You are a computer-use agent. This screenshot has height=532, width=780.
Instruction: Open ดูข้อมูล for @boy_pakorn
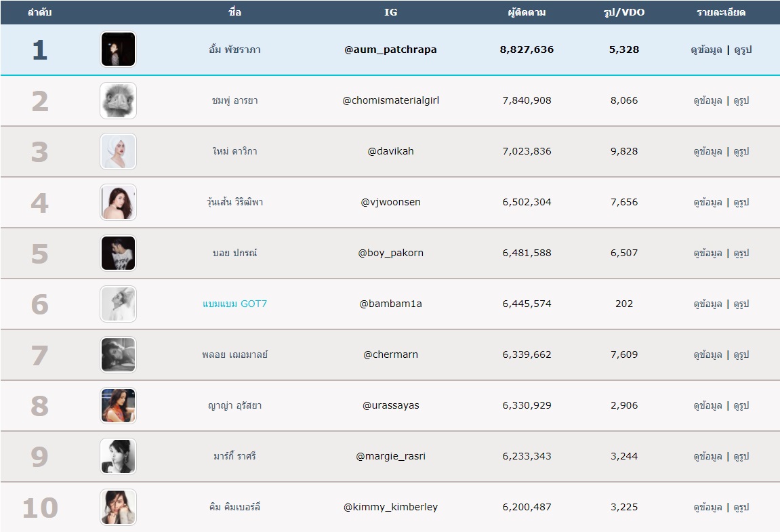click(x=707, y=253)
